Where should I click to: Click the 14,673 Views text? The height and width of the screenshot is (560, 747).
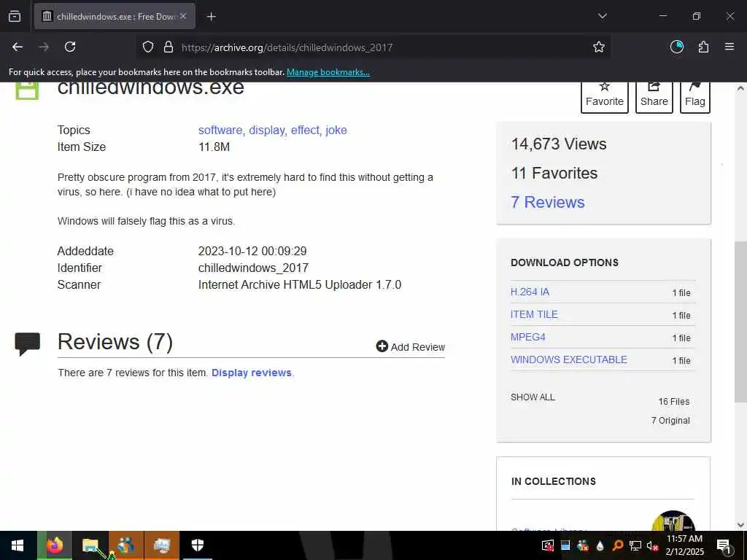[559, 144]
